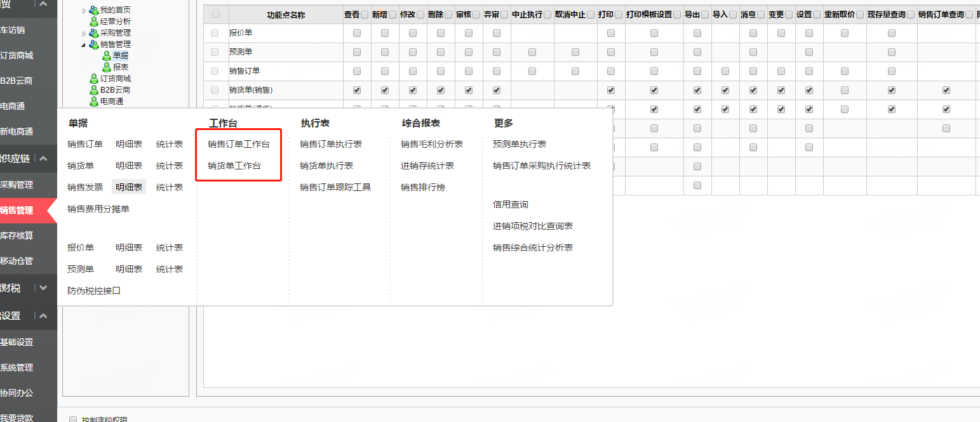
Task: Check the 查看 column header checkbox
Action: click(x=365, y=15)
